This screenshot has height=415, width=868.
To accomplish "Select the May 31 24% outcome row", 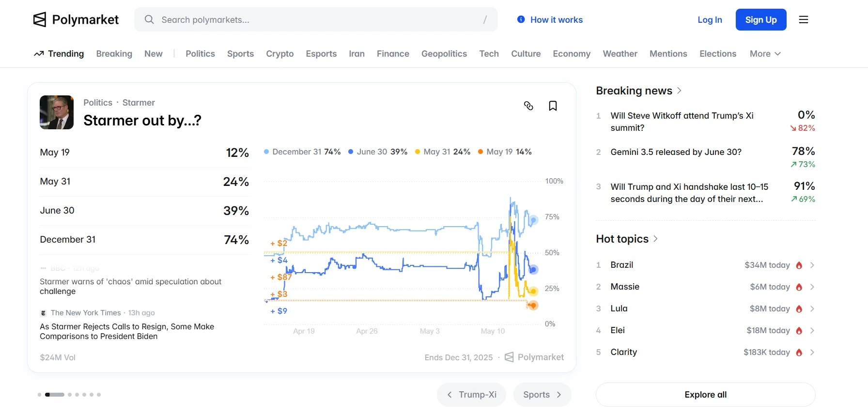I will tap(144, 182).
